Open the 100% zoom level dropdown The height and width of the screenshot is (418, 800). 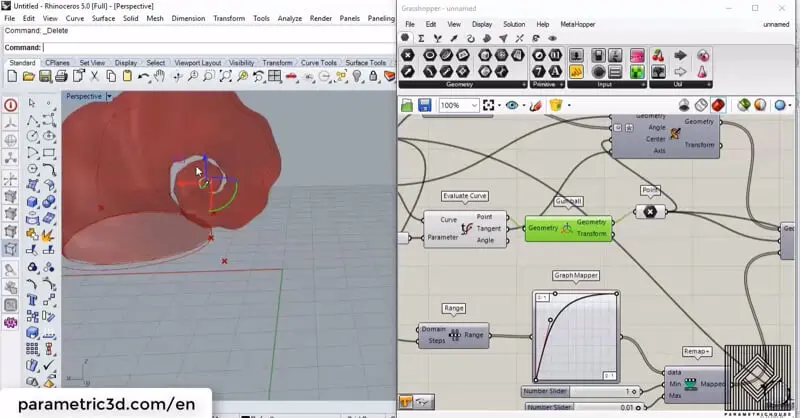point(473,105)
